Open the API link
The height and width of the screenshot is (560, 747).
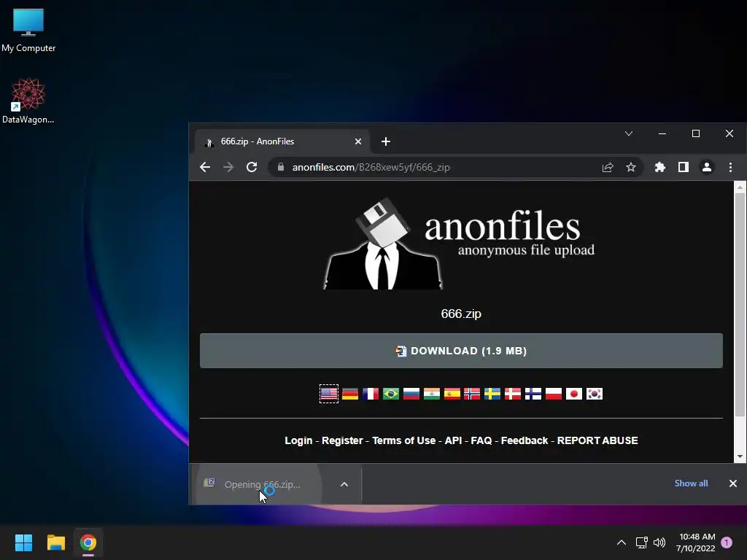pos(453,440)
